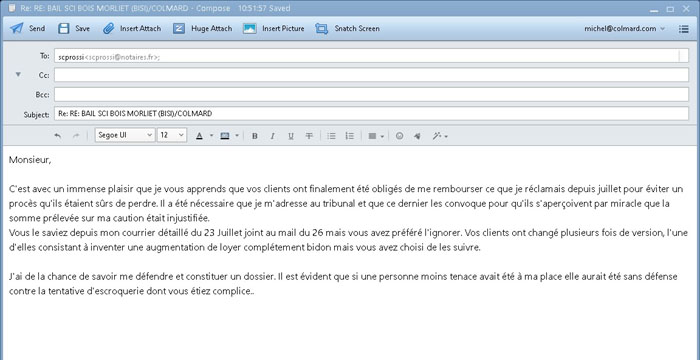Click the Insert Picture icon
Screen dimensions: 700x360
coord(250,29)
